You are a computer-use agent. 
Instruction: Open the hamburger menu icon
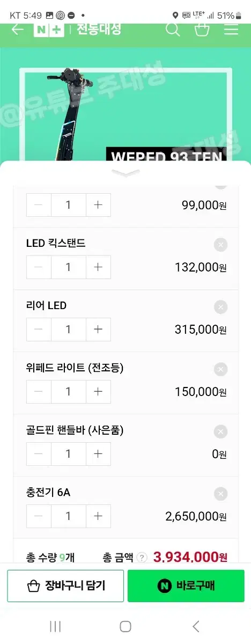231,30
